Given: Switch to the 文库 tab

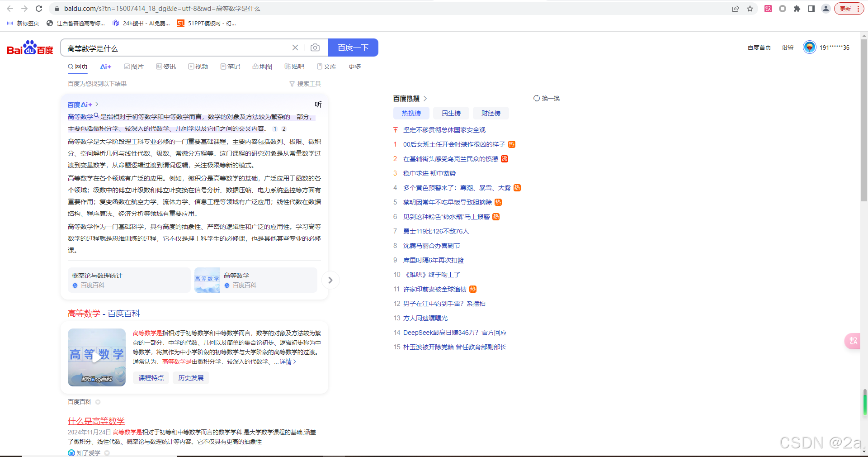Looking at the screenshot, I should click(327, 67).
